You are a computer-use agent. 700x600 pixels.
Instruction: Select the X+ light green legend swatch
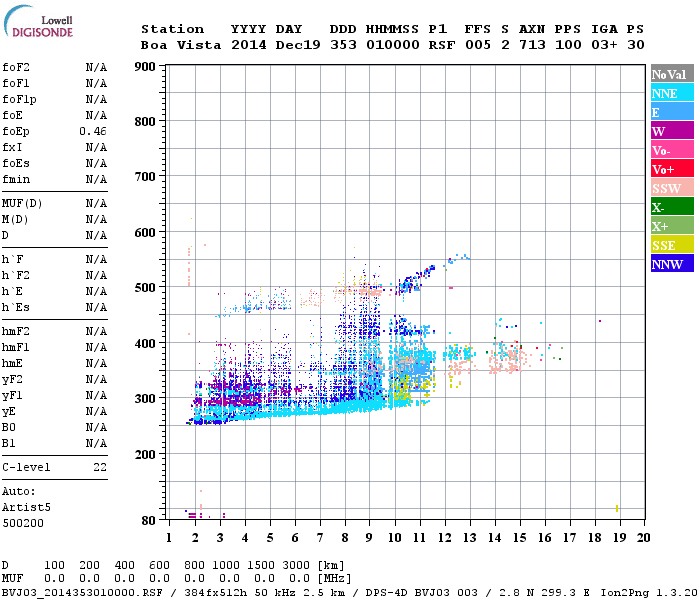[x=672, y=225]
